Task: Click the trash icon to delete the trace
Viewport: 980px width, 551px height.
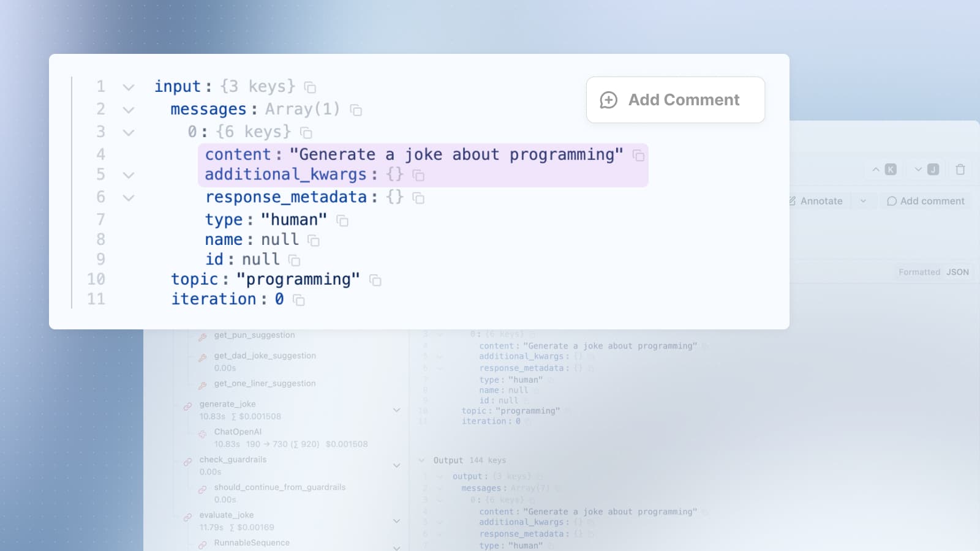Action: (960, 170)
